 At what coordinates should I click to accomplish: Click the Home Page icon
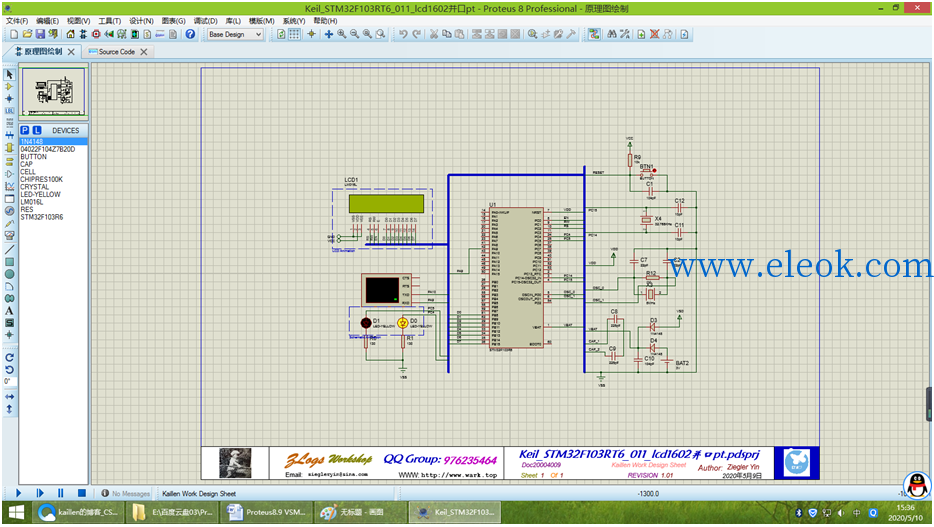(x=70, y=34)
